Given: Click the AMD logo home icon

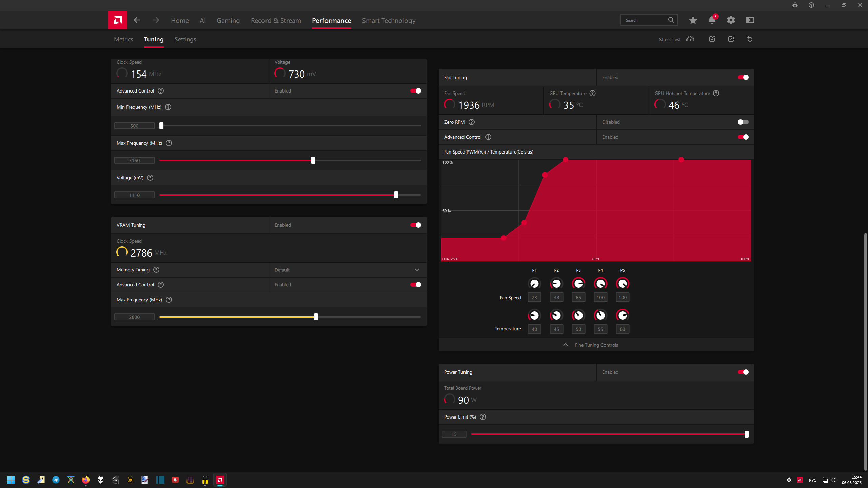Looking at the screenshot, I should point(118,20).
